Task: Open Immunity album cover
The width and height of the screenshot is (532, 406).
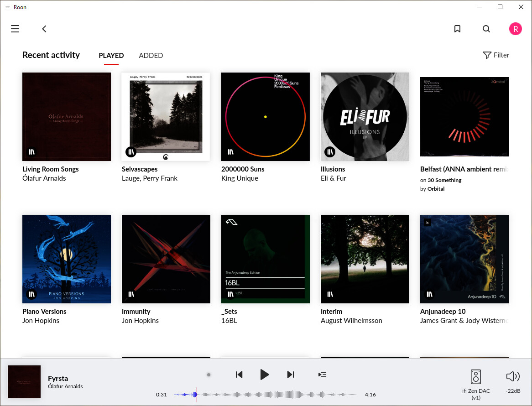Action: pyautogui.click(x=166, y=259)
